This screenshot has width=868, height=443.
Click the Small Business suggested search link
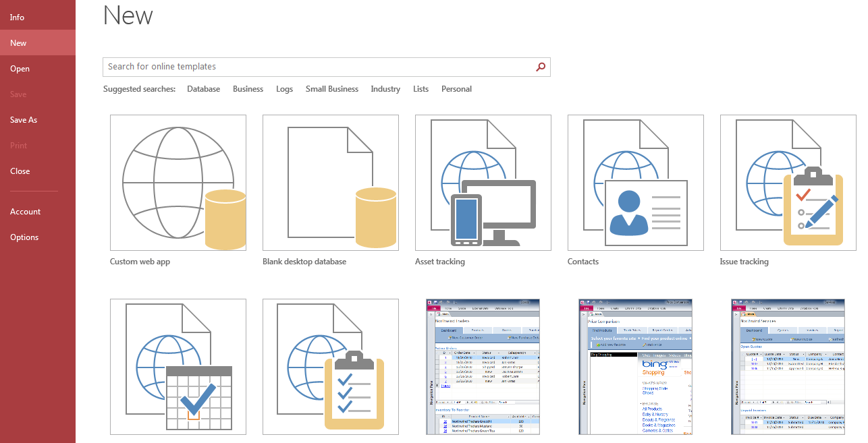(x=331, y=89)
